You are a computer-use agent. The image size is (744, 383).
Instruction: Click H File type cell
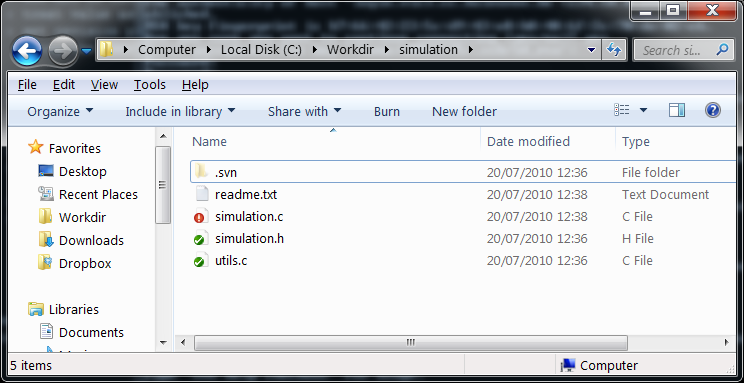coord(637,238)
